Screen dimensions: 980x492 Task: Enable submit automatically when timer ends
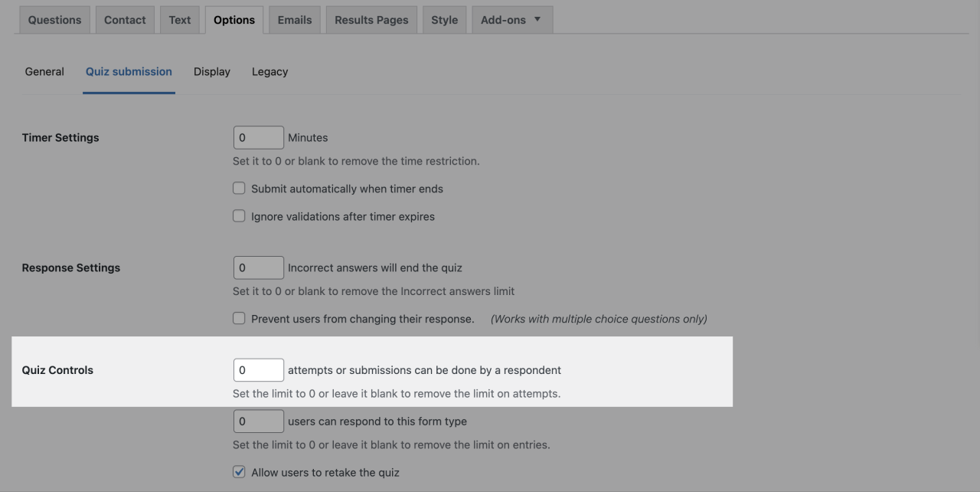(239, 188)
